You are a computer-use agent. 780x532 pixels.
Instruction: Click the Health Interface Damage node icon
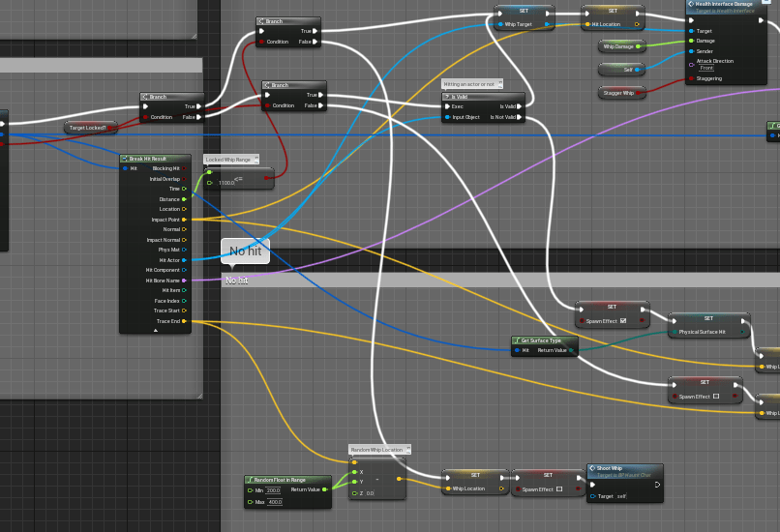(x=691, y=4)
